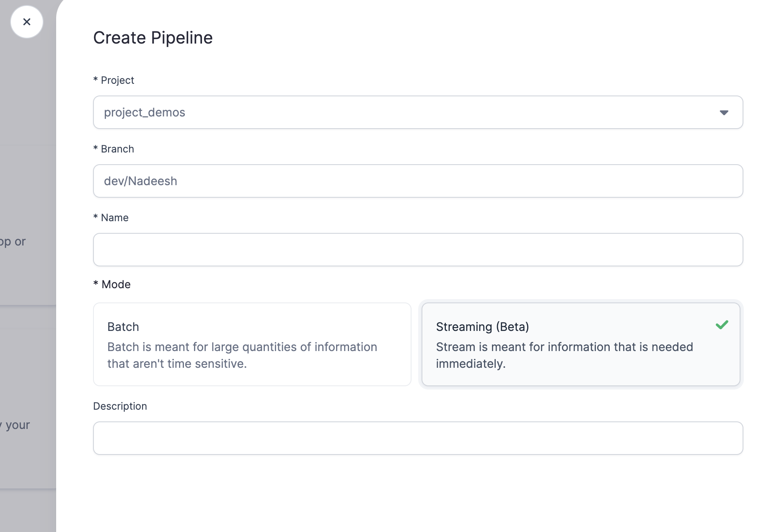This screenshot has width=761, height=532.
Task: Click the Branch field label
Action: tap(114, 149)
